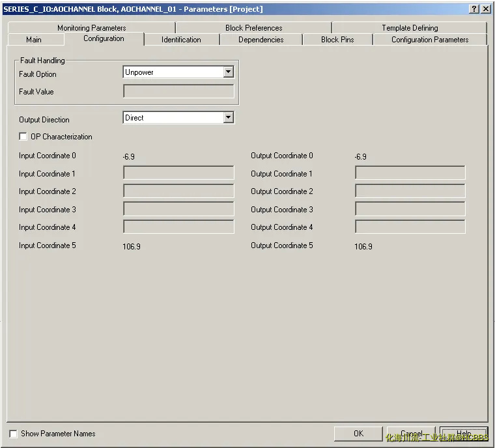Click the Cancel button

[x=411, y=434]
